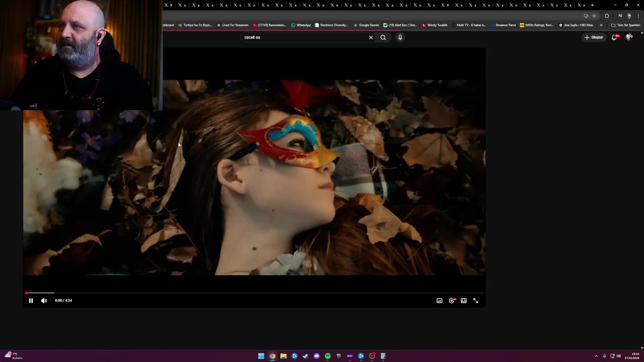Screen dimensions: 644x362
Task: Open the Tüm Yer İşaretleri folder
Action: pos(625,25)
